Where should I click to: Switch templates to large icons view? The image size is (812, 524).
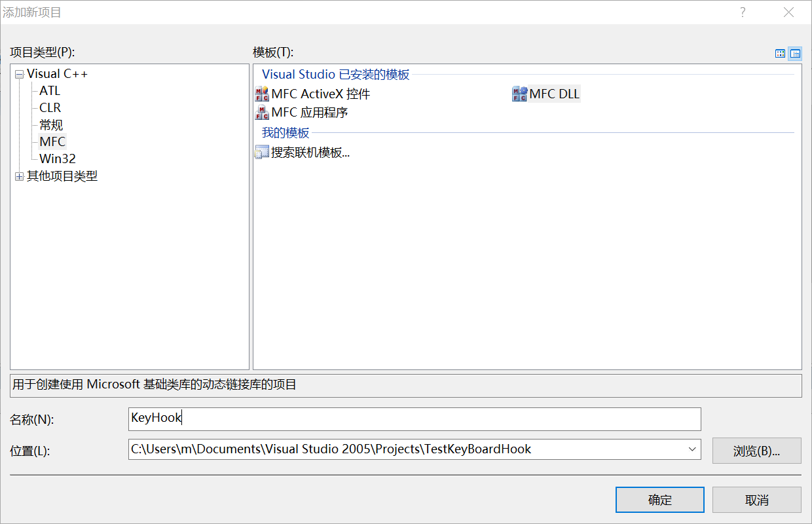[780, 54]
